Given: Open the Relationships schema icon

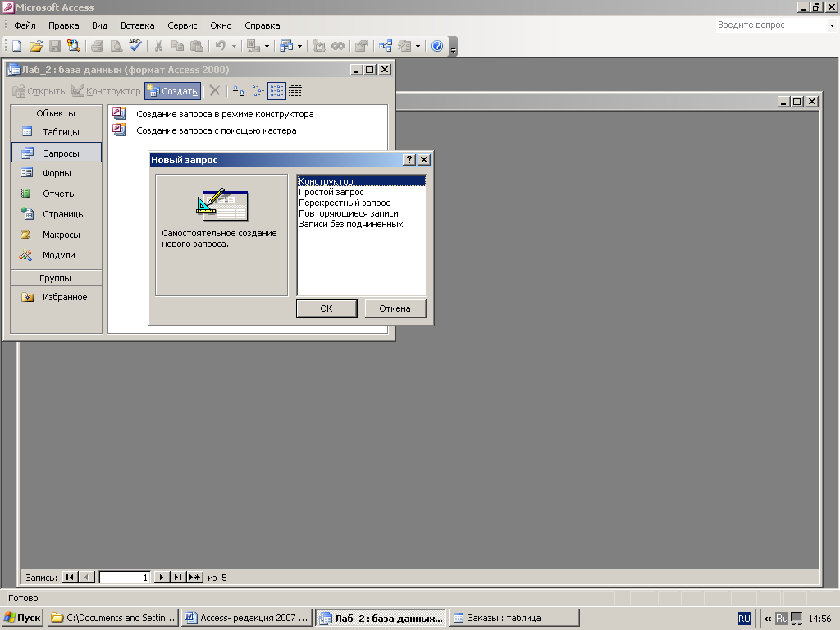Looking at the screenshot, I should coord(386,46).
